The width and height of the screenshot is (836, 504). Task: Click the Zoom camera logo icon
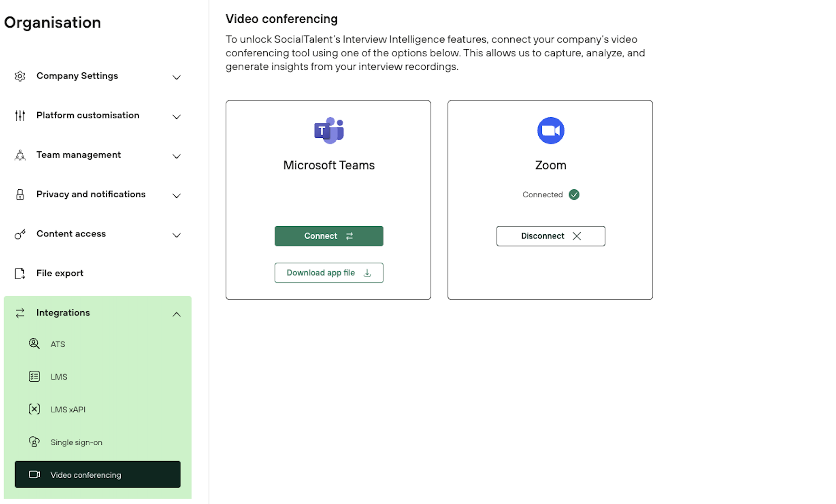[x=551, y=130]
